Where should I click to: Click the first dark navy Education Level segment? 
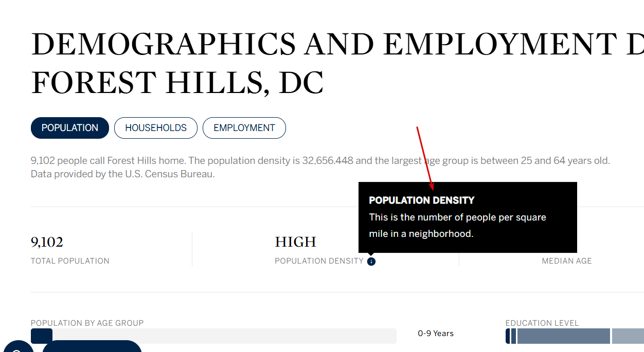[x=508, y=336]
